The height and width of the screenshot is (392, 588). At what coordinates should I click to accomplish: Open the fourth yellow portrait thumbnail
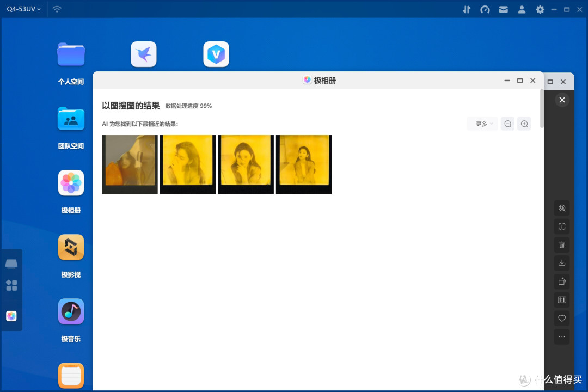tap(304, 164)
